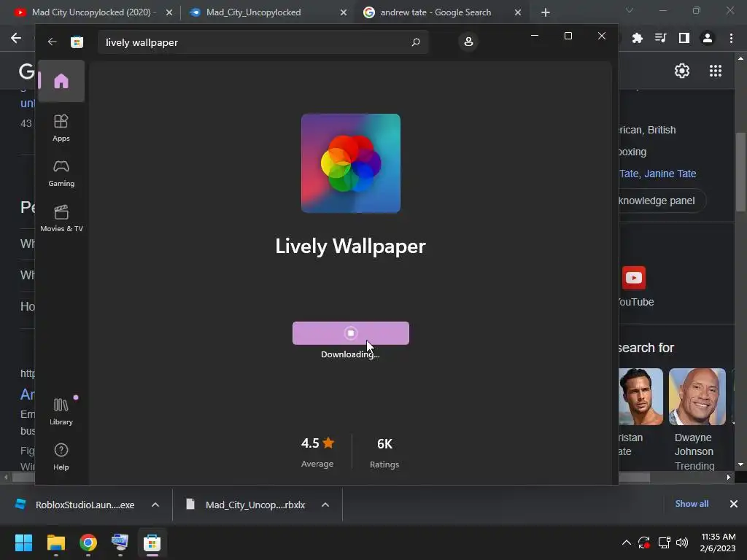Expand Mad_City rbxlx download options chevron
747x560 pixels.
tap(325, 505)
